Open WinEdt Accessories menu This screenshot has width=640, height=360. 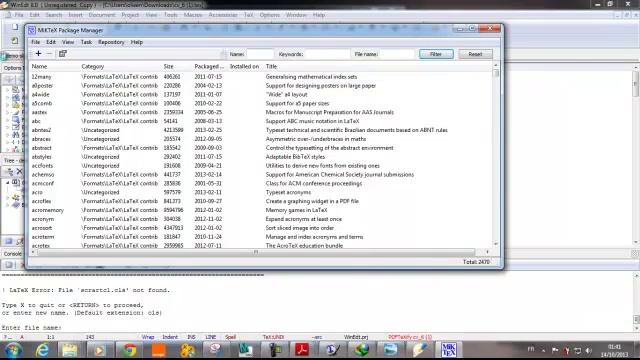coord(223,15)
